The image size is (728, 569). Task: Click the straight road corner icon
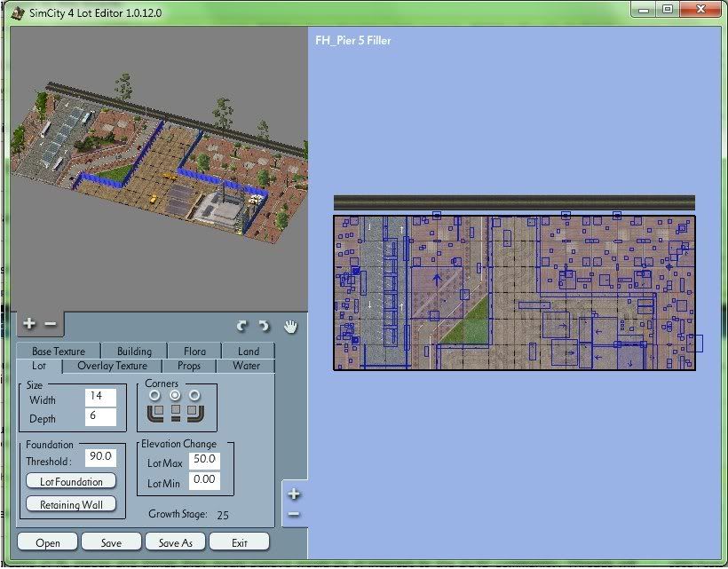176,413
